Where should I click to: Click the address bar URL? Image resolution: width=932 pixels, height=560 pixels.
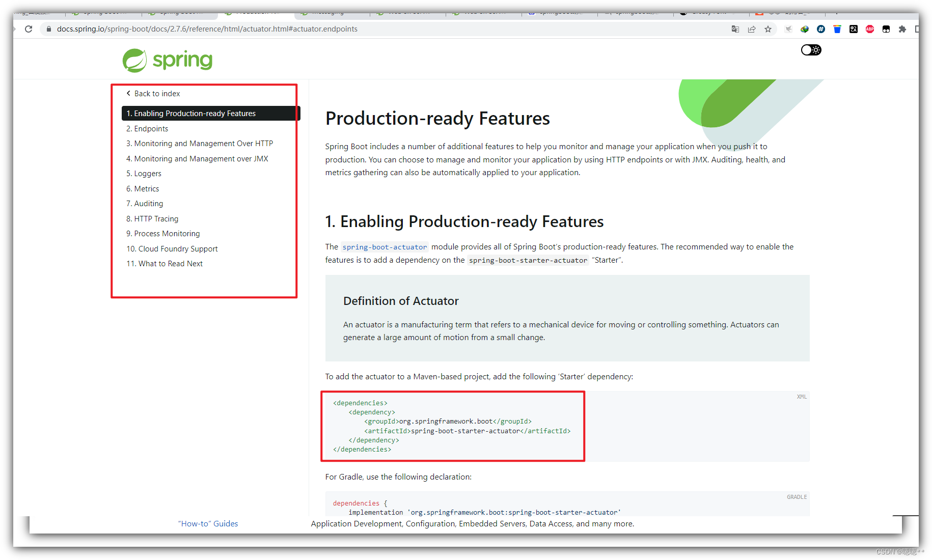207,29
